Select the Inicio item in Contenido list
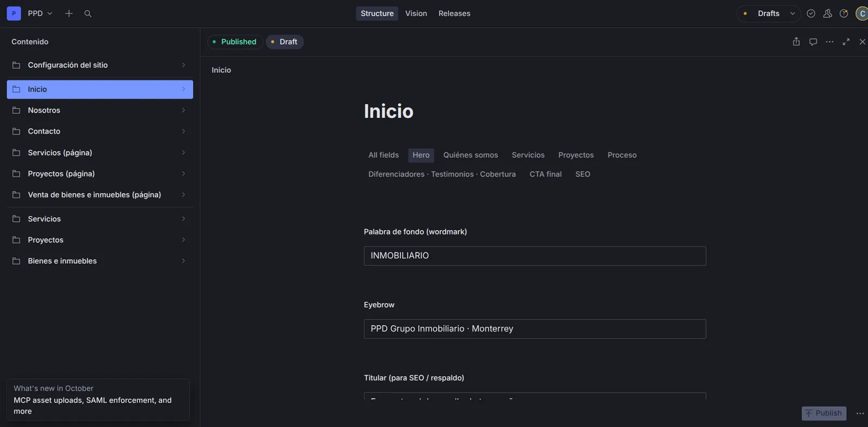 click(x=100, y=90)
